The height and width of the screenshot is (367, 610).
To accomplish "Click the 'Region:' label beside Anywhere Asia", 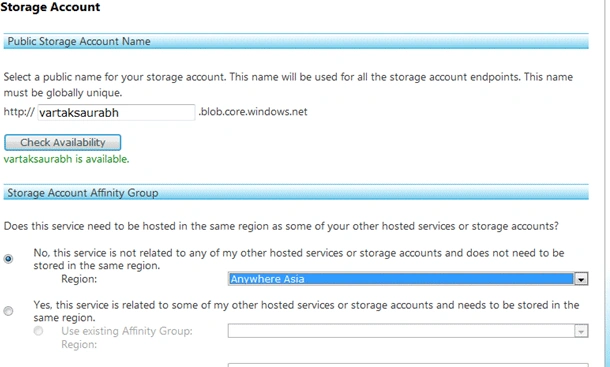I will [79, 279].
